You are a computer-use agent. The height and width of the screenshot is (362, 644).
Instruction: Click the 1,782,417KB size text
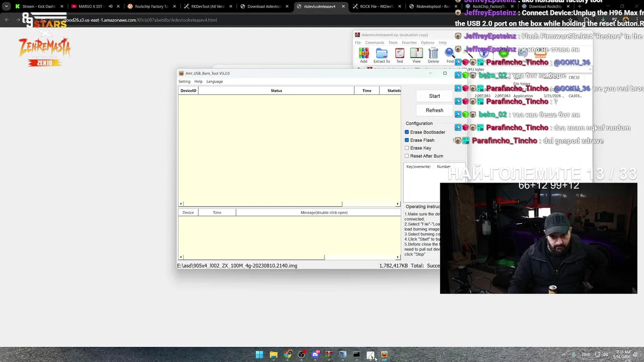click(x=393, y=265)
